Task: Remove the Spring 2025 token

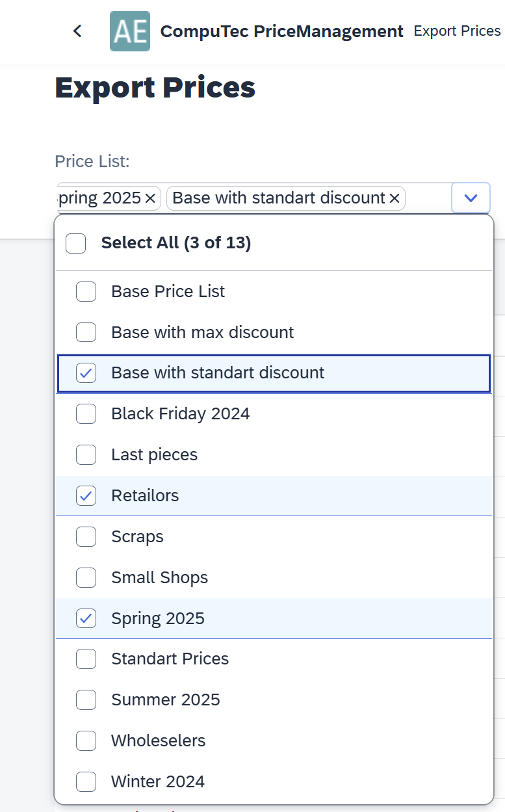Action: [150, 198]
